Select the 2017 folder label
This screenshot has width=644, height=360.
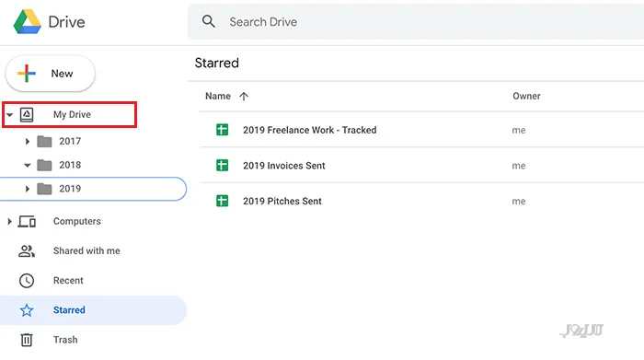pos(70,142)
